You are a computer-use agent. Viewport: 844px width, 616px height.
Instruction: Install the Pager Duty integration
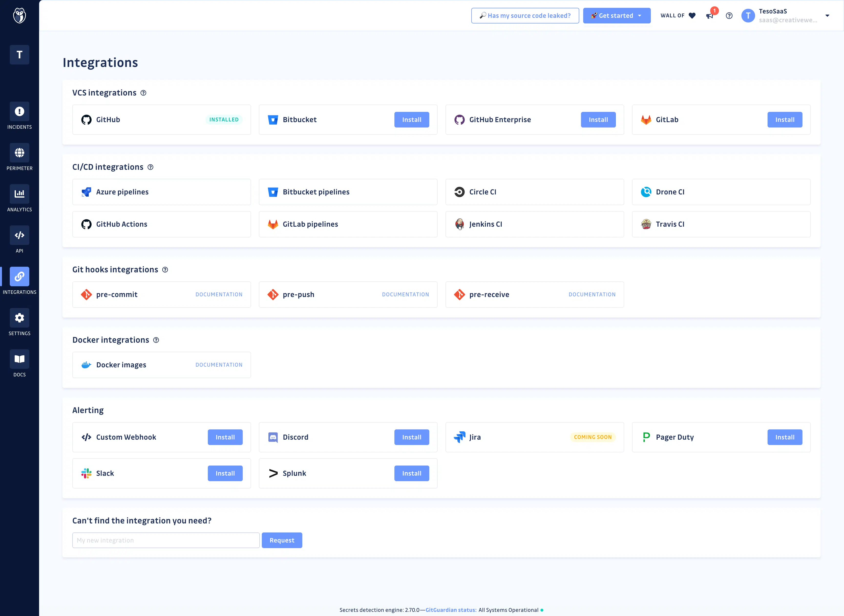click(x=785, y=437)
